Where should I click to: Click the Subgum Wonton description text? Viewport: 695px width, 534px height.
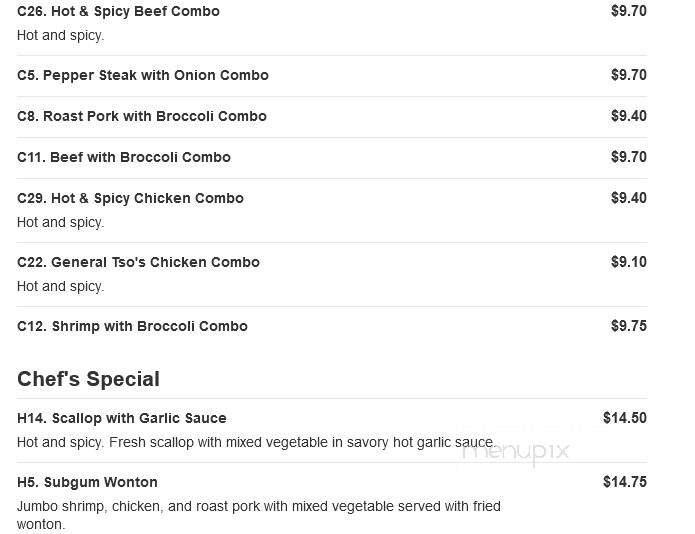[259, 515]
